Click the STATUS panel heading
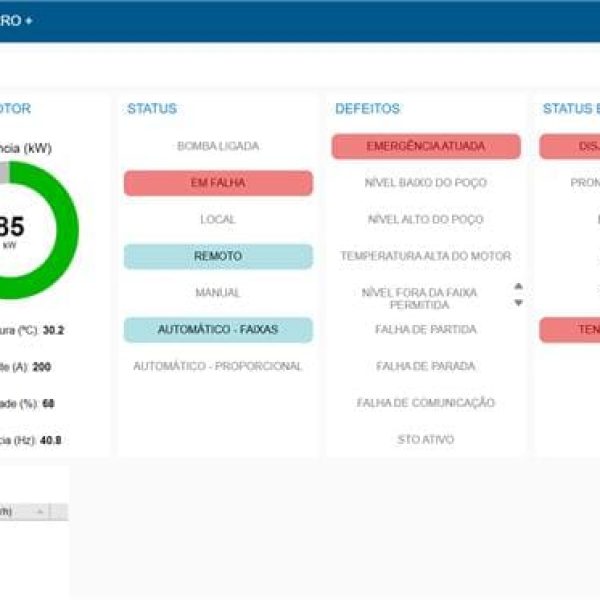 pos(152,109)
